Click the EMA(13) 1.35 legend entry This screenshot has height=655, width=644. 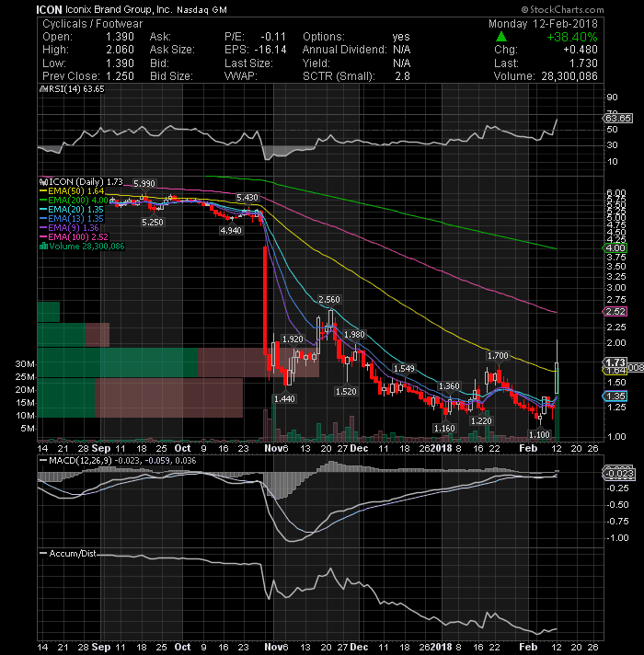(72, 218)
